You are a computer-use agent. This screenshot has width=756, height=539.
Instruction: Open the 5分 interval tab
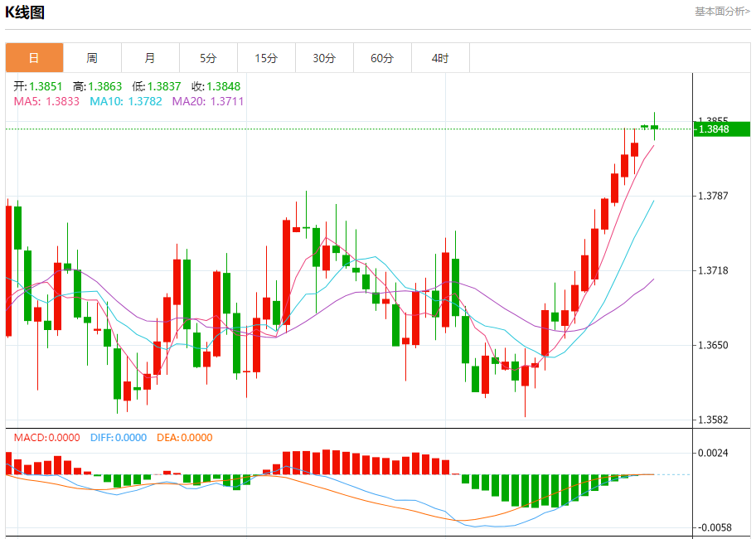(208, 58)
